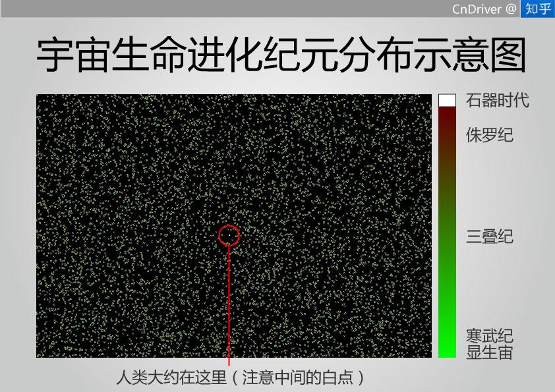
Task: Click the 侏罗纪 legend label
Action: click(x=489, y=136)
